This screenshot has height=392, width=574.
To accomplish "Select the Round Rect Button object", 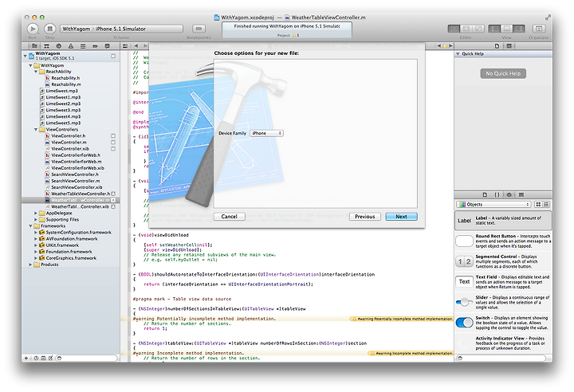I will click(x=503, y=241).
